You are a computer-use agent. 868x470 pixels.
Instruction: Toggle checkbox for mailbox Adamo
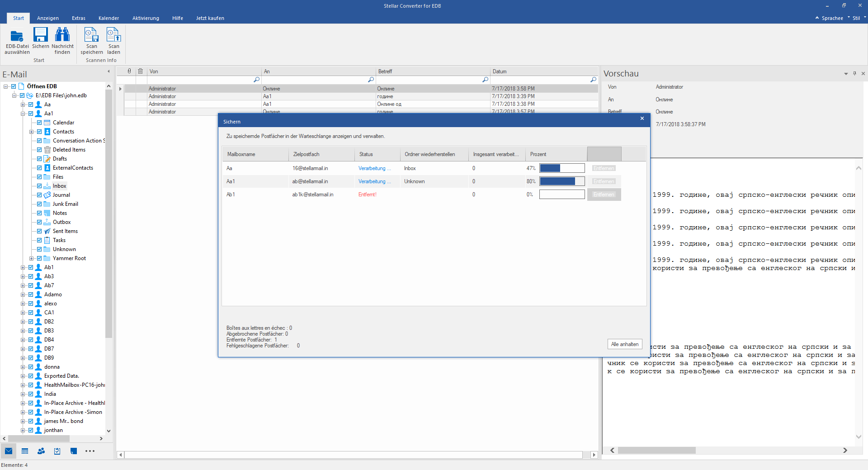tap(31, 294)
